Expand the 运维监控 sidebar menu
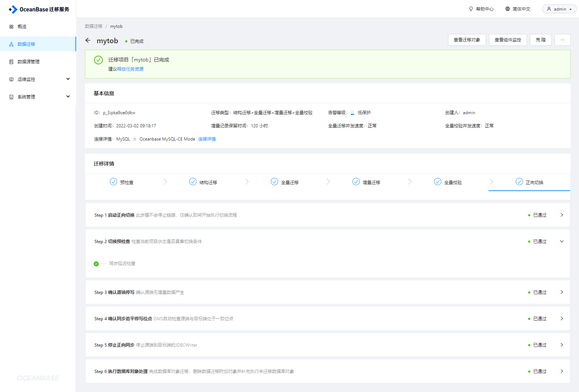 pos(68,79)
